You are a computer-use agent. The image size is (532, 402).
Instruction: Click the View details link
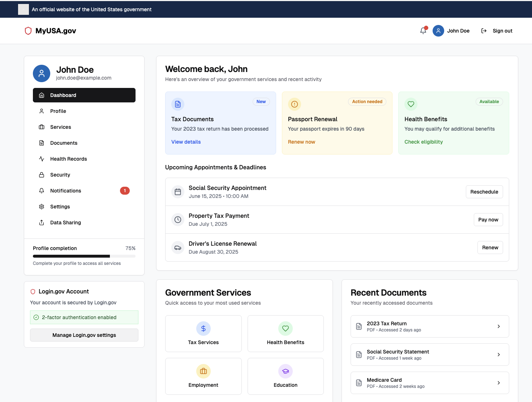tap(186, 142)
